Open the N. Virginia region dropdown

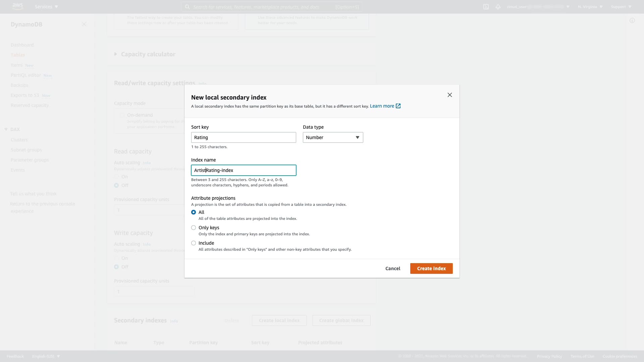tap(590, 7)
